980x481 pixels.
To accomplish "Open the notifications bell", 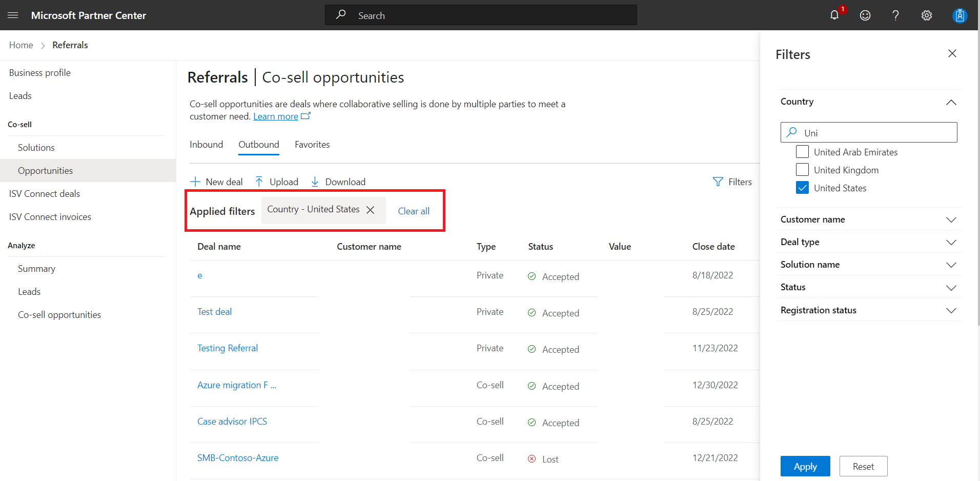I will (x=834, y=15).
